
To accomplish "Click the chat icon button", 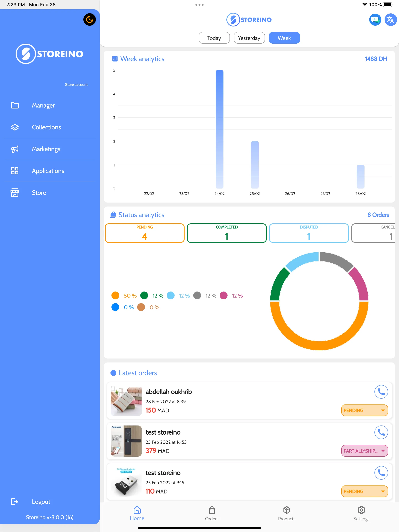I will 375,20.
